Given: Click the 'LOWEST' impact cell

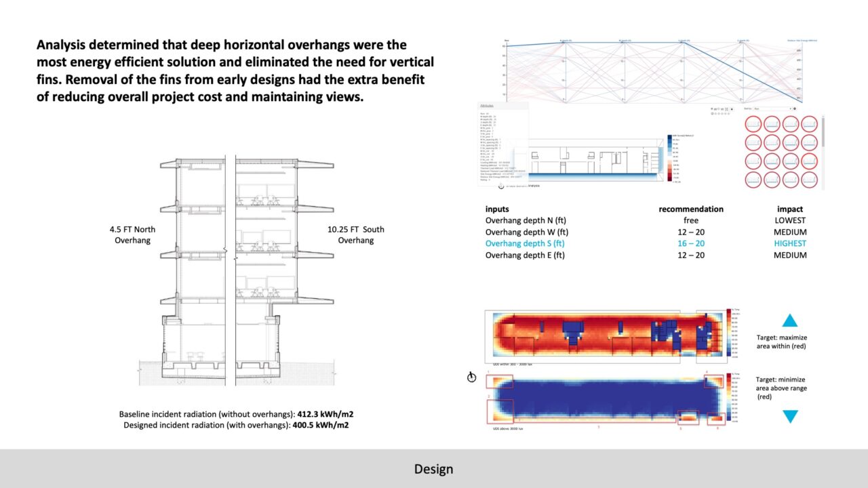Looking at the screenshot, I should [790, 220].
